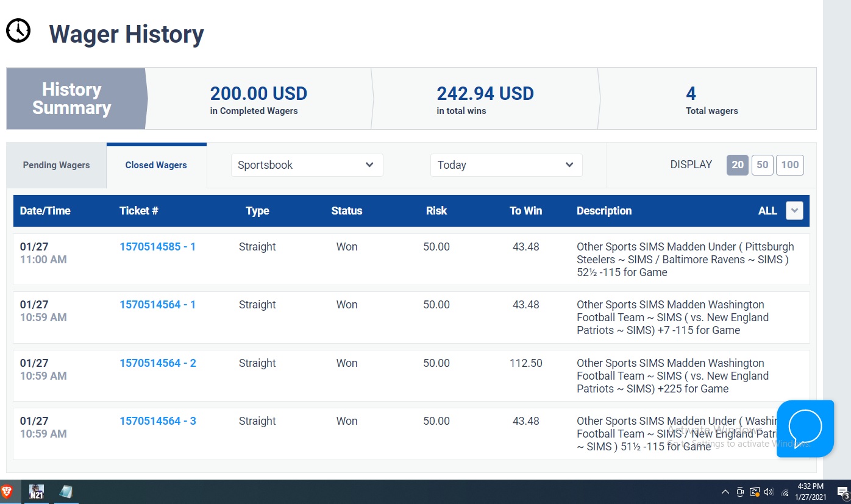The width and height of the screenshot is (851, 504).
Task: Open Brave browser from the taskbar
Action: [7, 492]
